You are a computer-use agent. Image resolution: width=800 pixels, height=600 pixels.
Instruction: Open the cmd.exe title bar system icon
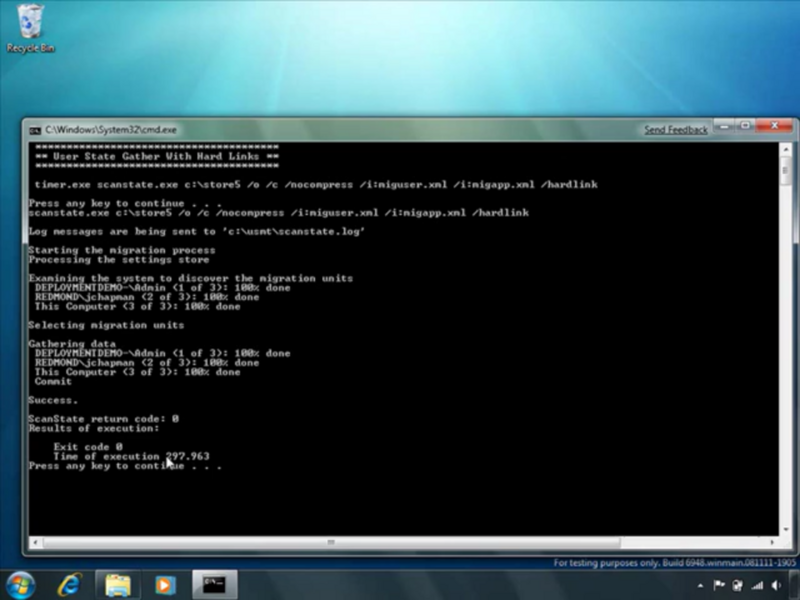pos(35,130)
